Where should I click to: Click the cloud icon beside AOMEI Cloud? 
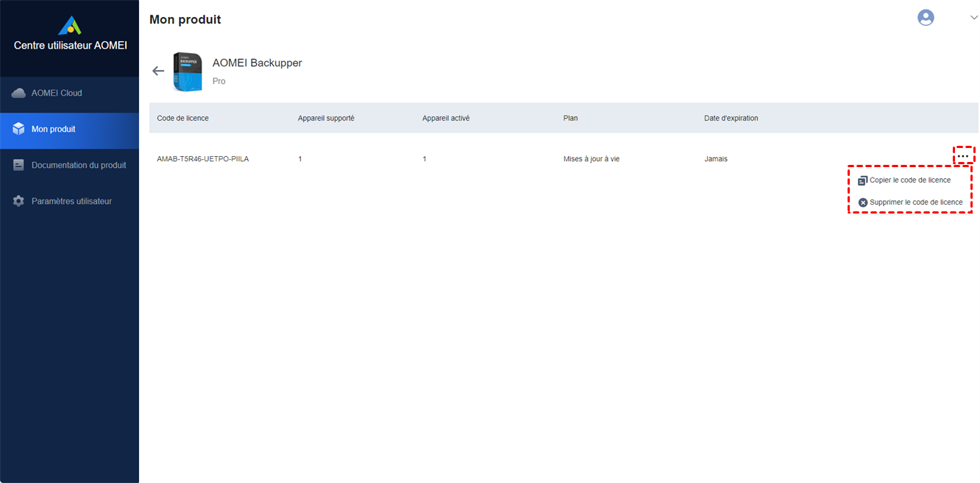click(x=18, y=94)
